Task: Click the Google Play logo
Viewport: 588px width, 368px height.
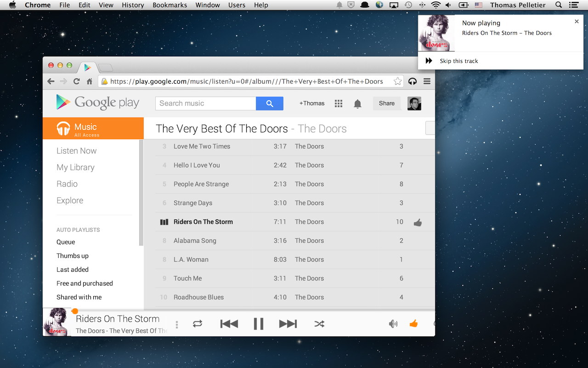Action: pyautogui.click(x=98, y=103)
